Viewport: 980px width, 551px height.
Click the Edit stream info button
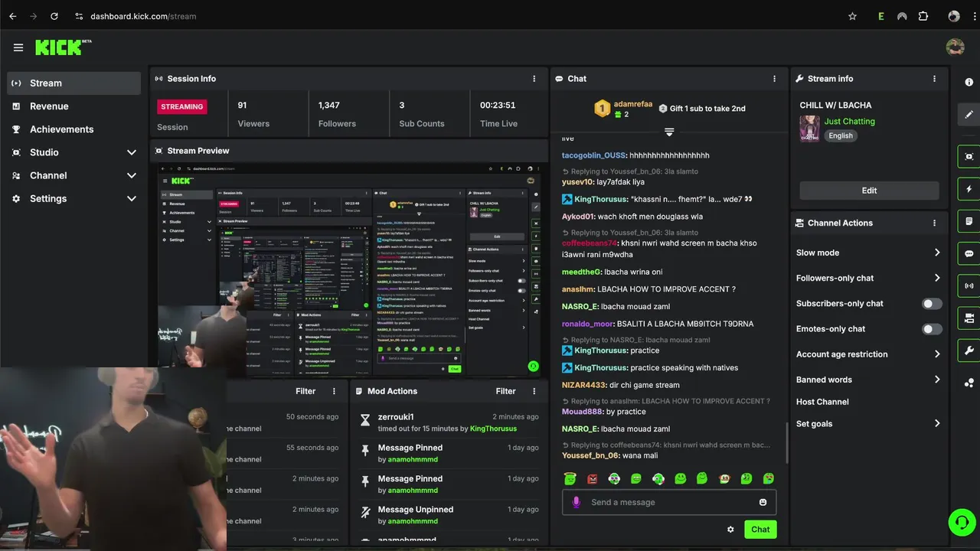pyautogui.click(x=869, y=191)
